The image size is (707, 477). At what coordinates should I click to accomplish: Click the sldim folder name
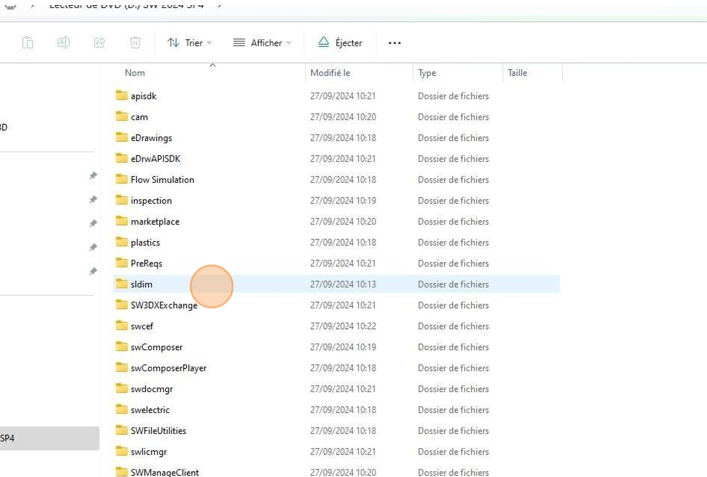point(142,284)
